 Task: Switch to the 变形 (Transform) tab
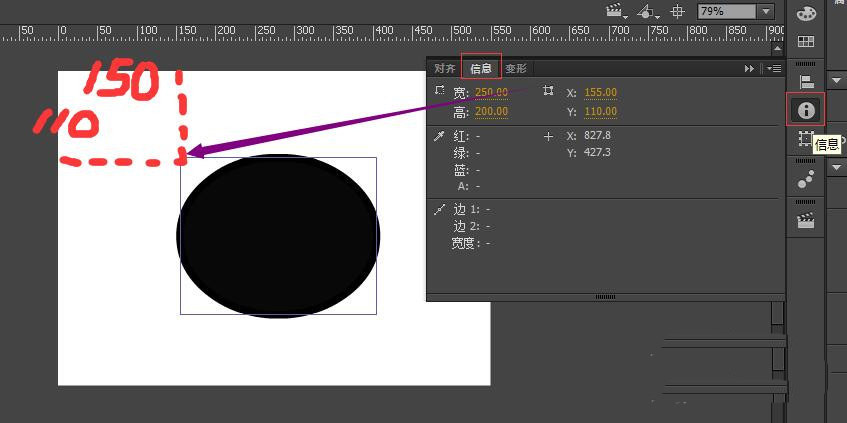[516, 69]
